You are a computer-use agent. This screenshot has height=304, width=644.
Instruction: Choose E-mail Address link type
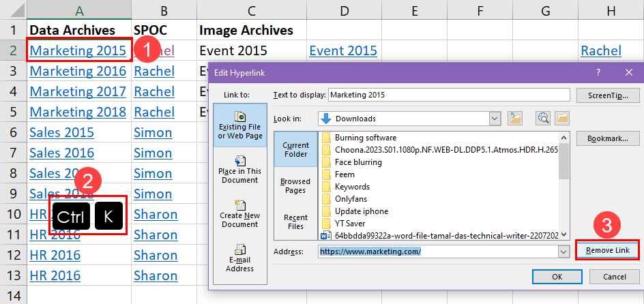[x=240, y=258]
